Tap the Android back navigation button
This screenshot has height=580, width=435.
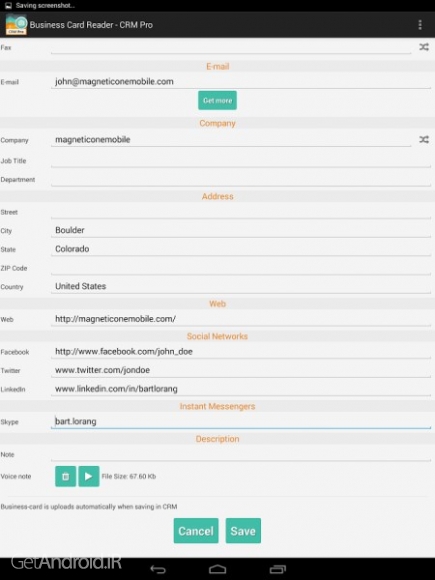[158, 569]
